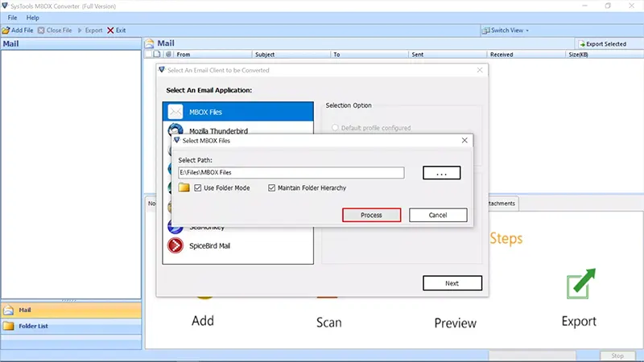The image size is (644, 362).
Task: Click the Close File toolbar icon
Action: [41, 31]
